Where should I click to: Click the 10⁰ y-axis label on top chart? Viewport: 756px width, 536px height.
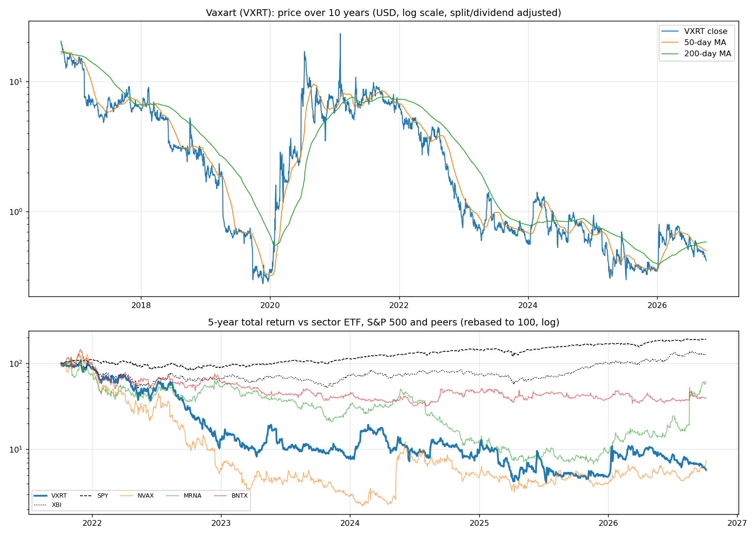[x=16, y=211]
